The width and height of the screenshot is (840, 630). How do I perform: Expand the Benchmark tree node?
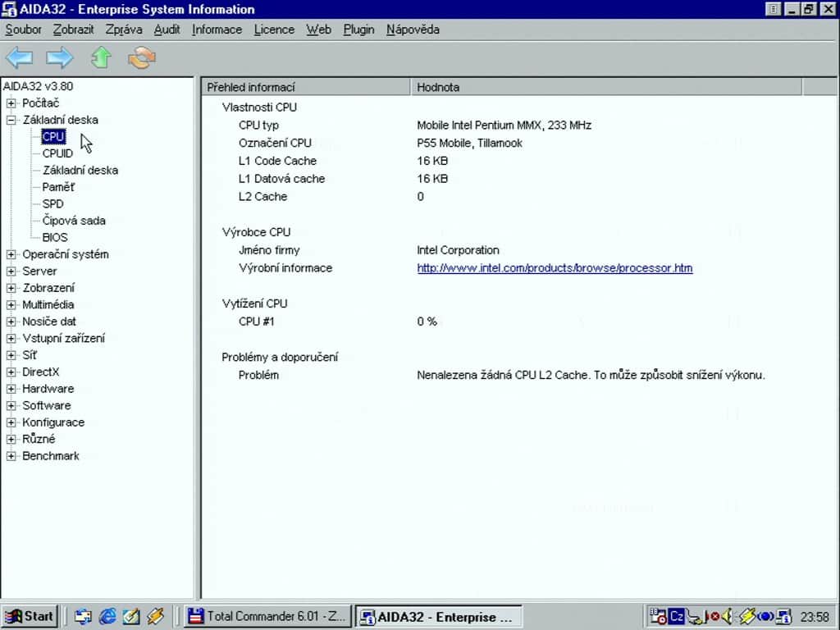(x=11, y=456)
